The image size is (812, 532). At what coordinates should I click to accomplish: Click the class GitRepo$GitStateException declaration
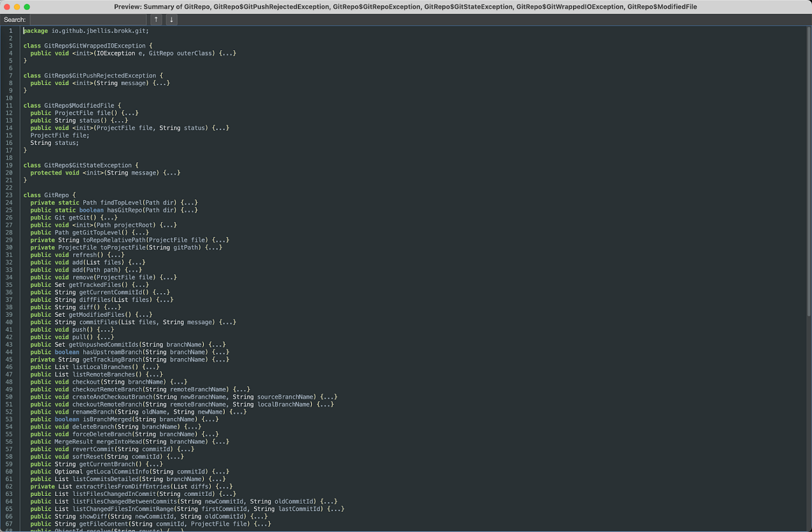tap(81, 165)
